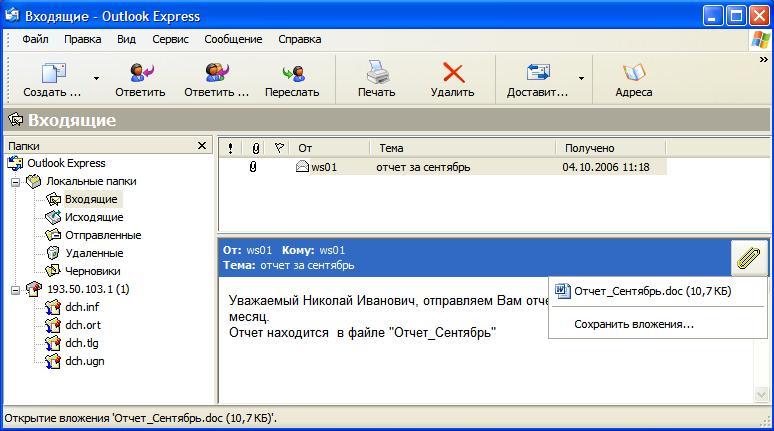774x431 pixels.
Task: Click the Отправленные sent folder icon
Action: point(53,235)
